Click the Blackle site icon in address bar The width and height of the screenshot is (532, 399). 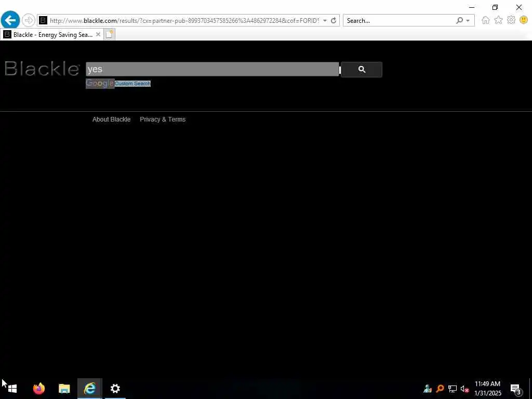coord(43,20)
